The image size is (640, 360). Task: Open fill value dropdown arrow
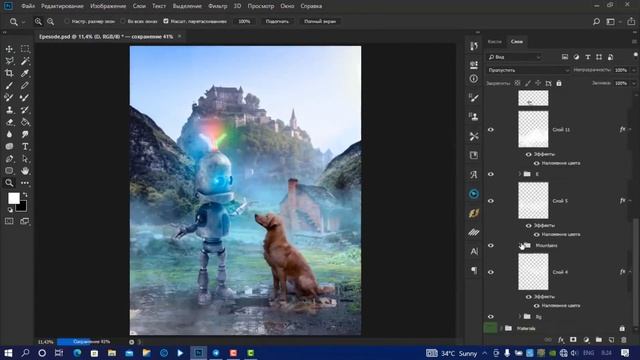[x=633, y=83]
